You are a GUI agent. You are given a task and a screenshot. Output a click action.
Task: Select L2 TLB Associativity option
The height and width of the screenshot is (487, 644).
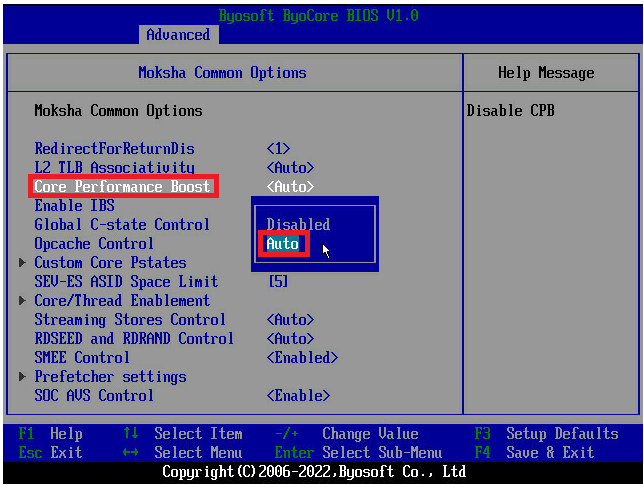(x=115, y=168)
